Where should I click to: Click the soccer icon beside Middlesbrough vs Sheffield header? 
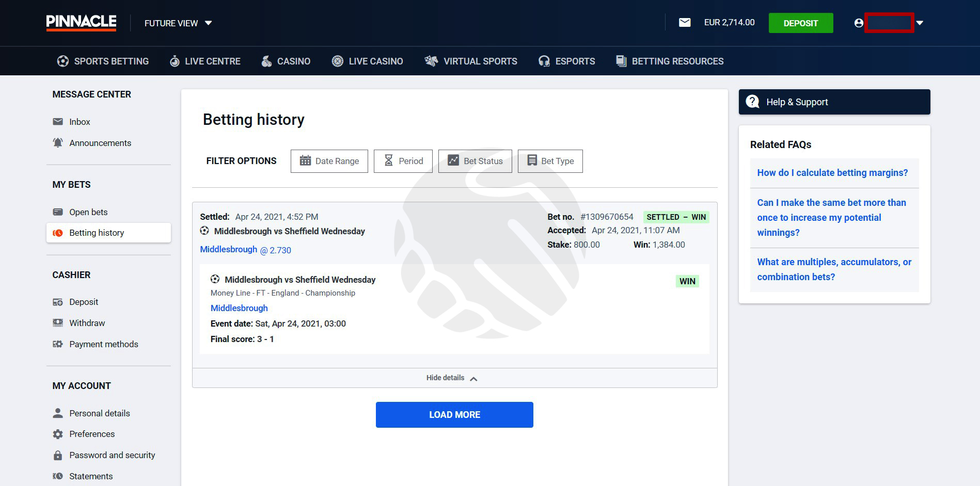tap(204, 231)
